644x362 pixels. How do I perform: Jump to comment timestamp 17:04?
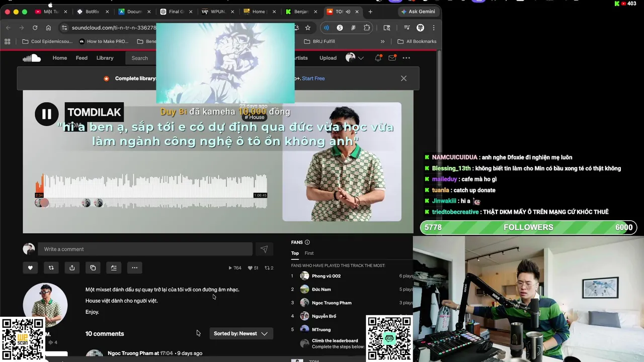(167, 353)
